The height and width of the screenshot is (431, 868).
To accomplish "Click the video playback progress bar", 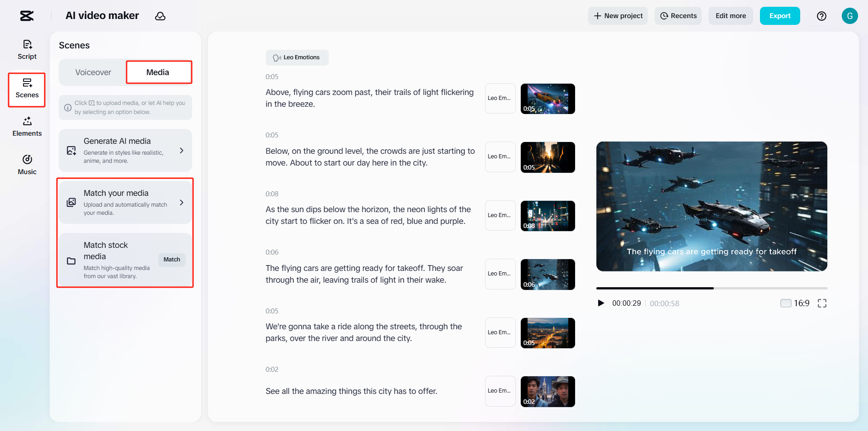I will (712, 288).
